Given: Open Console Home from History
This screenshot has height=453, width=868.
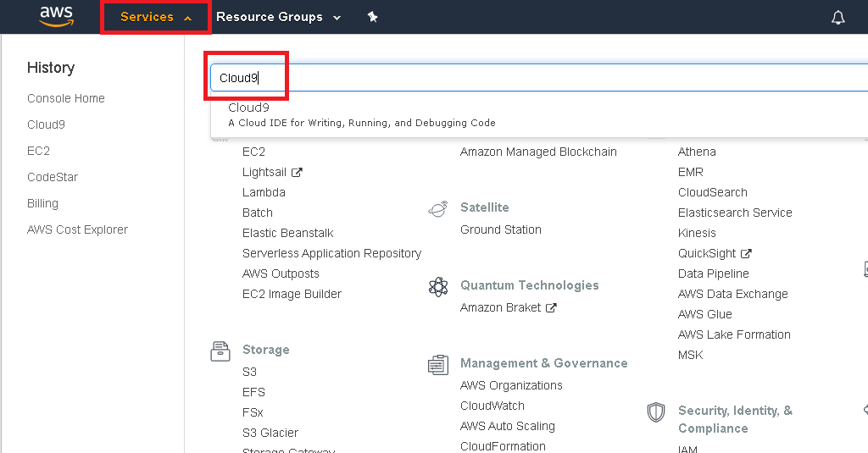Looking at the screenshot, I should click(x=66, y=98).
